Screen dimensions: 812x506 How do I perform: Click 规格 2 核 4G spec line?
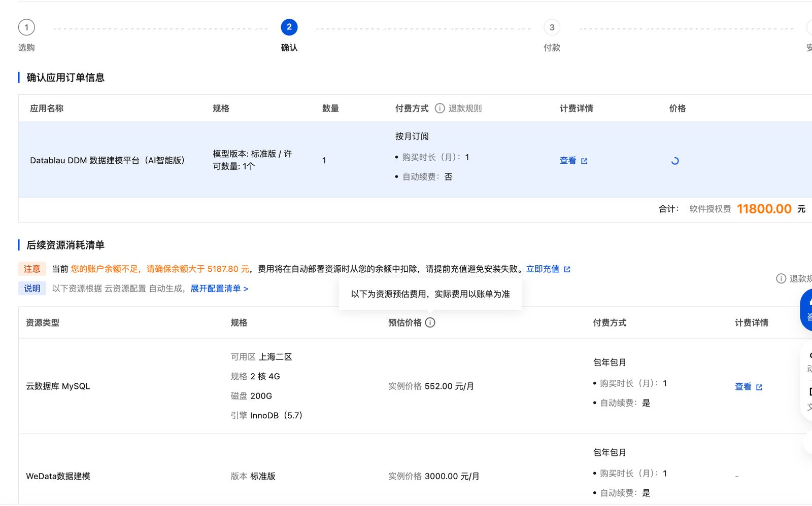coord(255,377)
